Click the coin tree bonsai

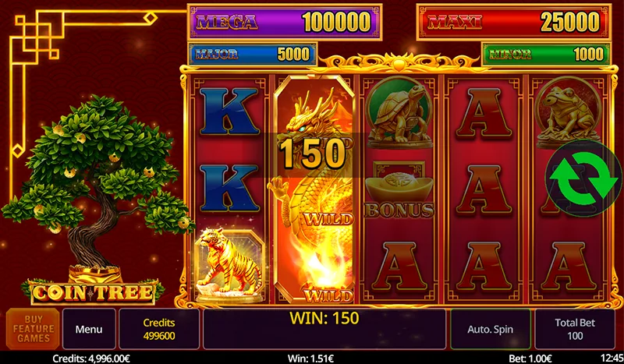94,183
